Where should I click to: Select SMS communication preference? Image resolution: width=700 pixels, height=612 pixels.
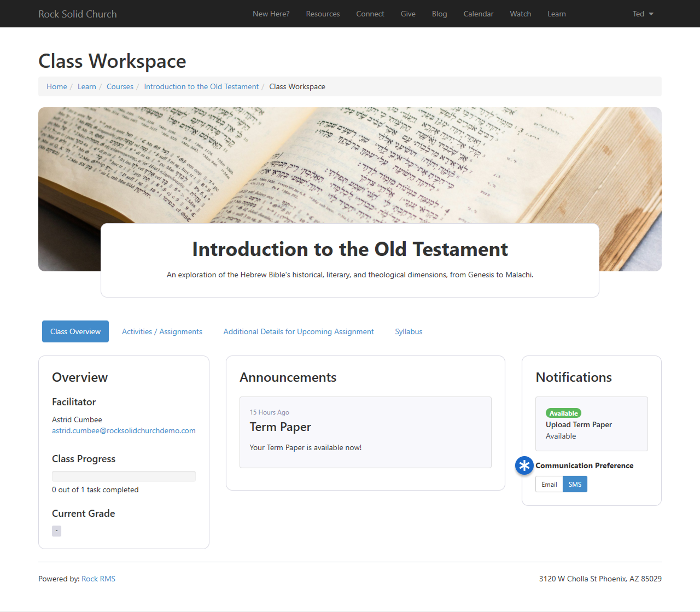pos(575,485)
